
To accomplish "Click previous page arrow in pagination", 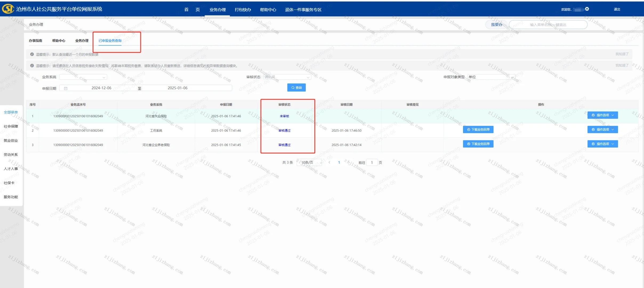I will tap(329, 162).
